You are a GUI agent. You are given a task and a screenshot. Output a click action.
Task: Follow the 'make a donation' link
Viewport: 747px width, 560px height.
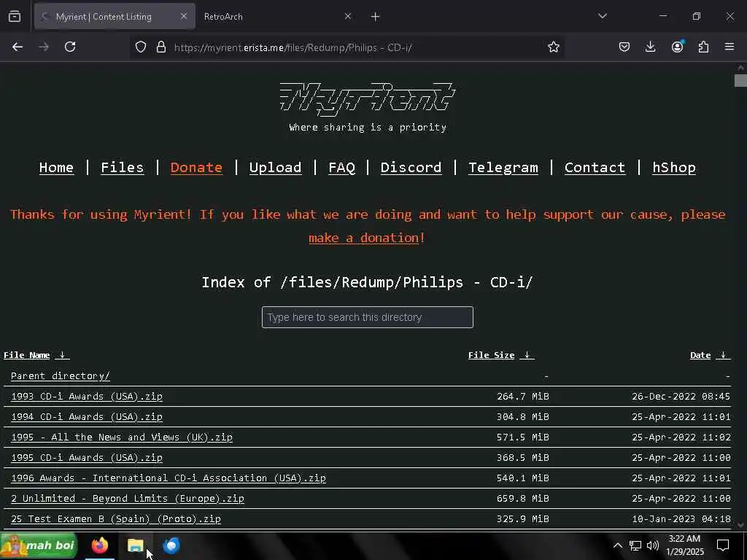point(363,238)
